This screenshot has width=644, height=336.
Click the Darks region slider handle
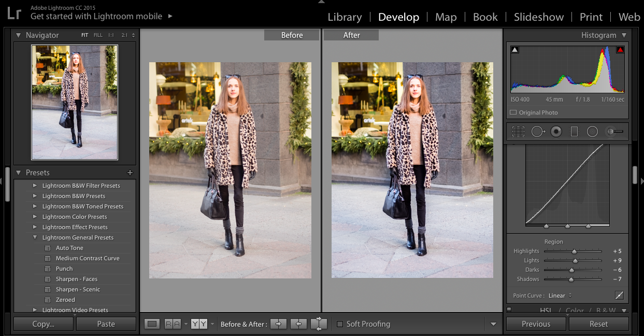pos(572,270)
